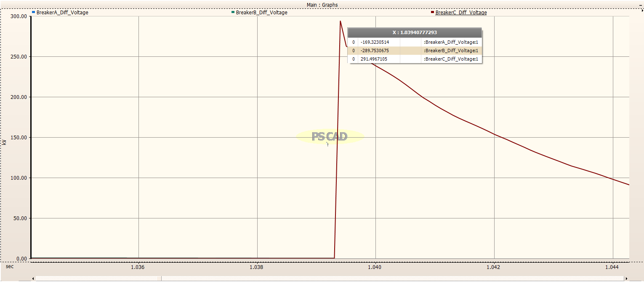Click the sec horizontal axis label

(11, 266)
